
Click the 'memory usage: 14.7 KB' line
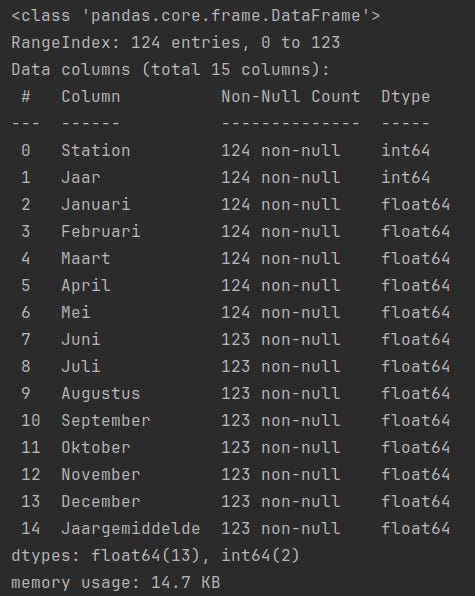coord(116,583)
